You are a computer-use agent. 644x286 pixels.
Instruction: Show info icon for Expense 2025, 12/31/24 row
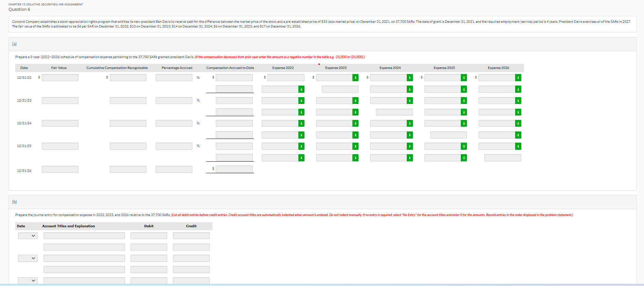tap(464, 123)
